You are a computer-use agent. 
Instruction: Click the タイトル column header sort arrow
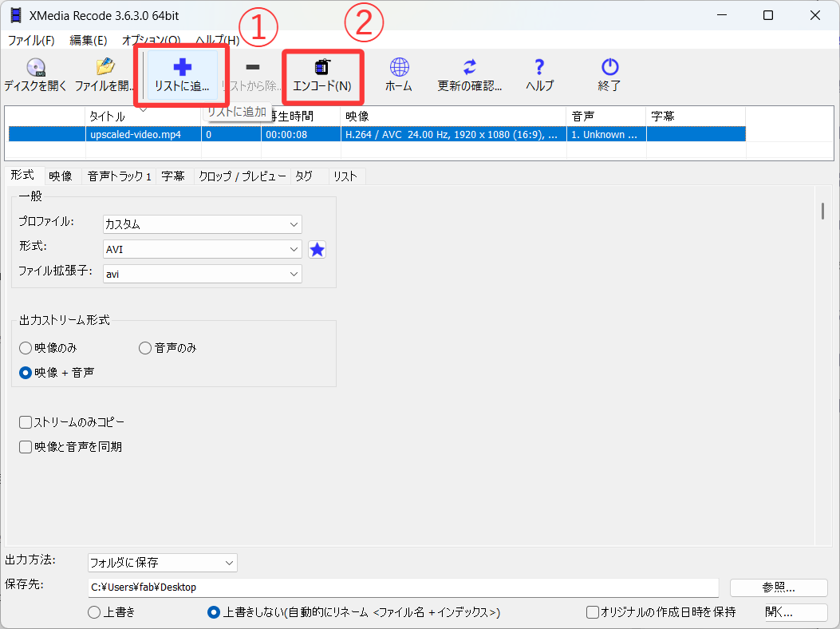143,110
